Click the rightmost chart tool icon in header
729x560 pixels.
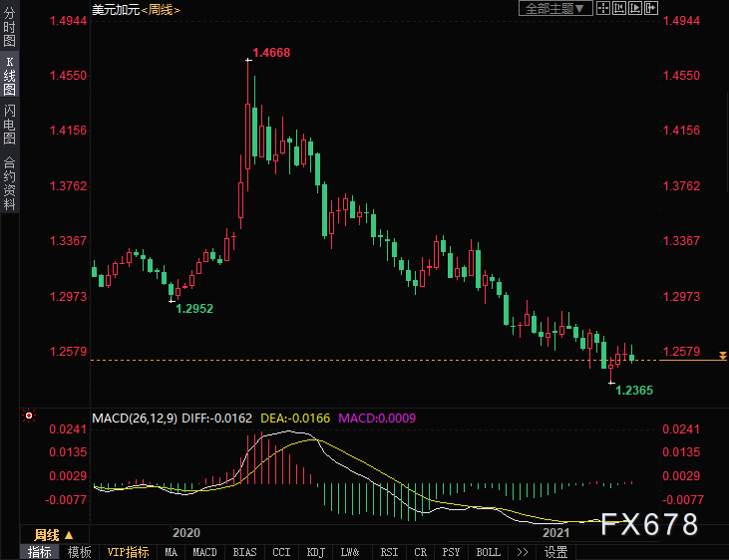(652, 8)
